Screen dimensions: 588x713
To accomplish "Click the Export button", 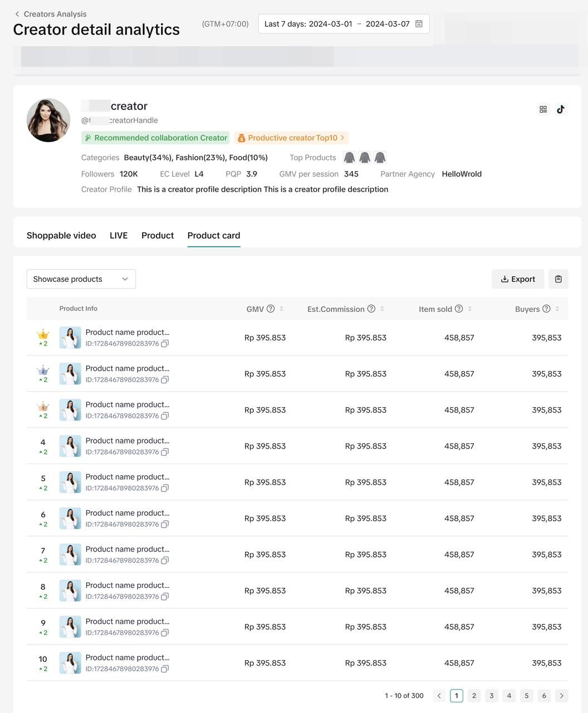I will (x=518, y=279).
